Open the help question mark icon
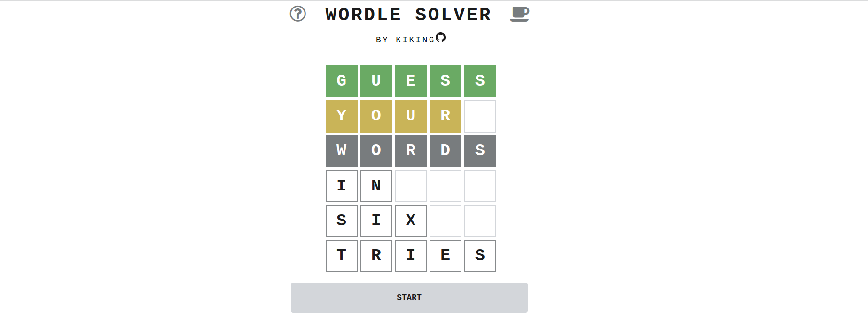868x316 pixels. pyautogui.click(x=297, y=14)
